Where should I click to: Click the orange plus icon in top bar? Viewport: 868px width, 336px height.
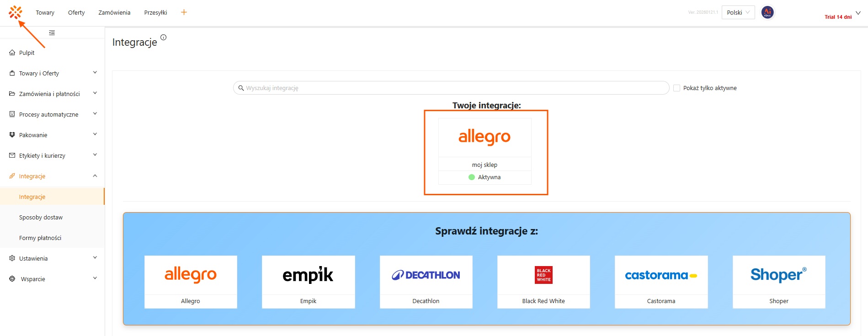(x=184, y=12)
